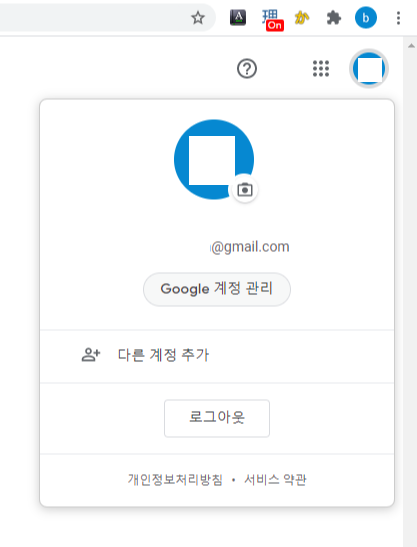
Task: Open the dark A extension icon
Action: pyautogui.click(x=238, y=17)
